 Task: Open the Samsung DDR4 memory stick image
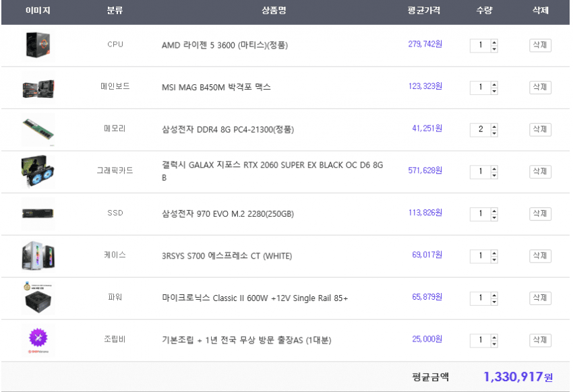click(38, 129)
